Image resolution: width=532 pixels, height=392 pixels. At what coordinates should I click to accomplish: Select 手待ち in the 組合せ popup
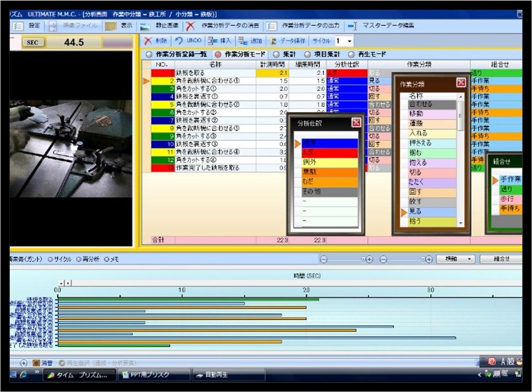(x=510, y=209)
